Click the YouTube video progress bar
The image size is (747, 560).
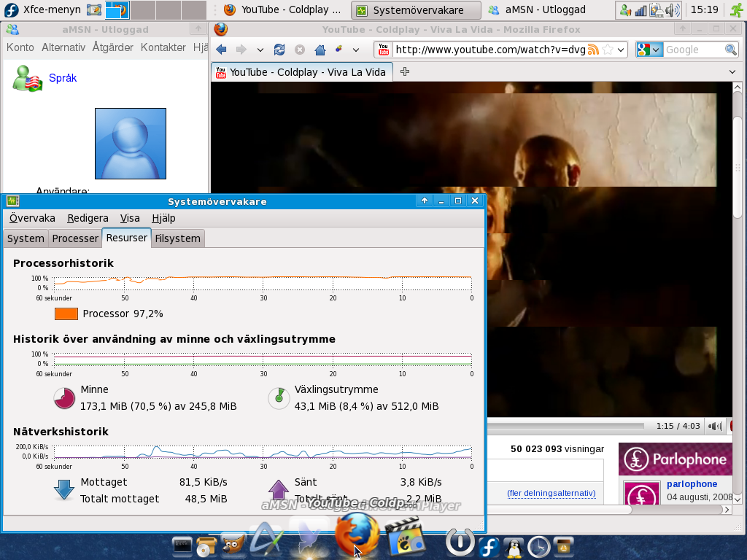565,426
